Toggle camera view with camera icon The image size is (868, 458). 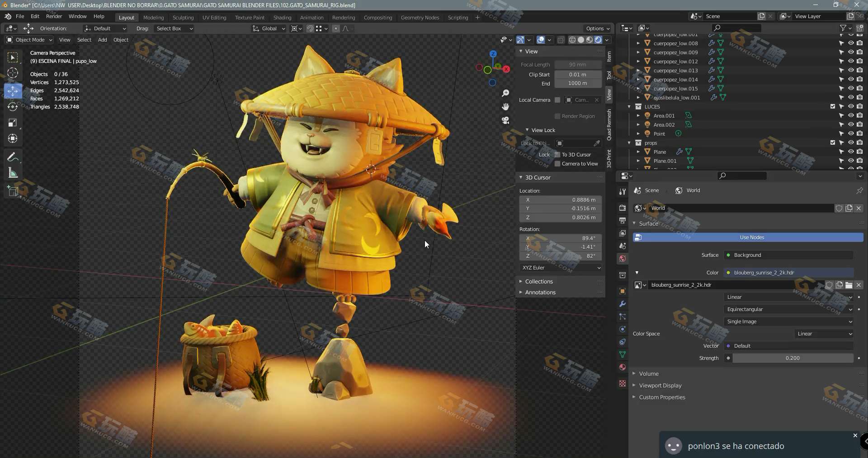(x=505, y=120)
